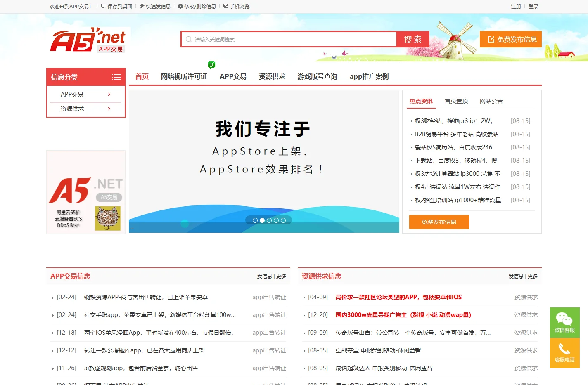The width and height of the screenshot is (588, 385).
Task: Click the A5.net APP交易 logo
Action: 88,40
